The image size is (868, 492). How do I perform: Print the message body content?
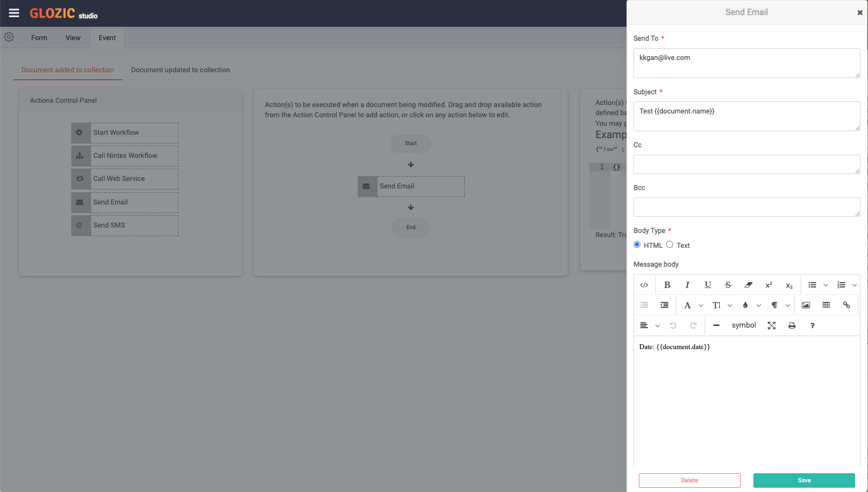pos(792,326)
